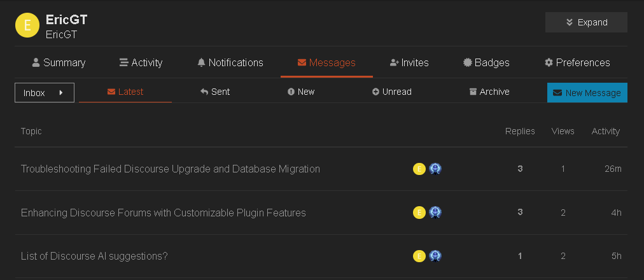Show New messages
Screen dimensions: 644x280
pyautogui.click(x=301, y=92)
